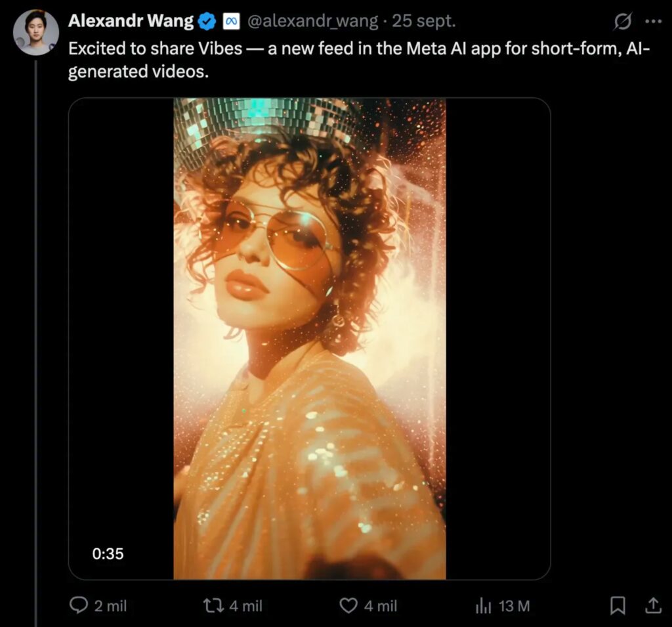This screenshot has width=672, height=627.
Task: Like the post with the heart icon
Action: (x=348, y=605)
